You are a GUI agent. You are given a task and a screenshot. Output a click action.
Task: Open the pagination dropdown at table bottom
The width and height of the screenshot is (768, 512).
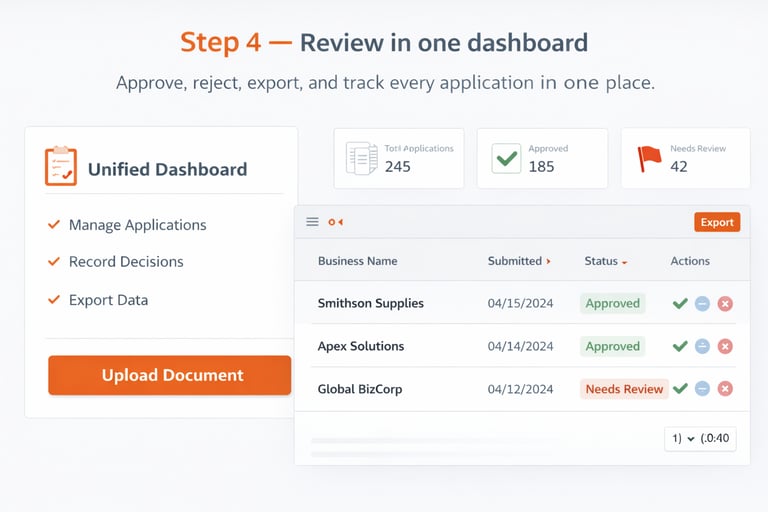pos(700,439)
